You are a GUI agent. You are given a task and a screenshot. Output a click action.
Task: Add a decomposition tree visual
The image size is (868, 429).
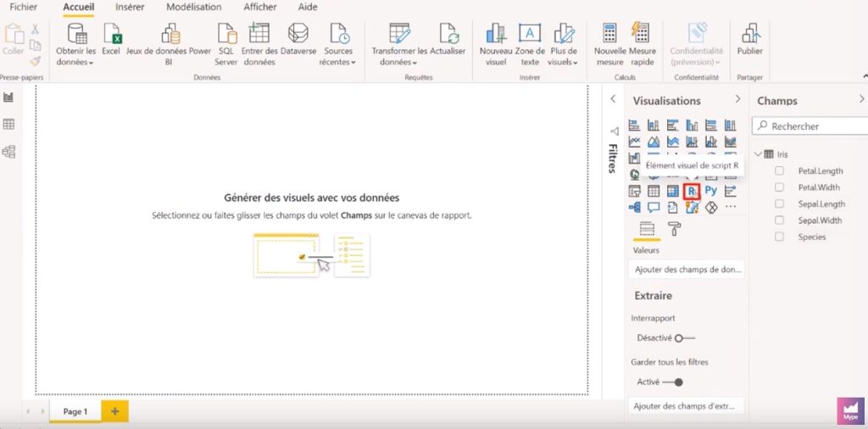point(634,207)
